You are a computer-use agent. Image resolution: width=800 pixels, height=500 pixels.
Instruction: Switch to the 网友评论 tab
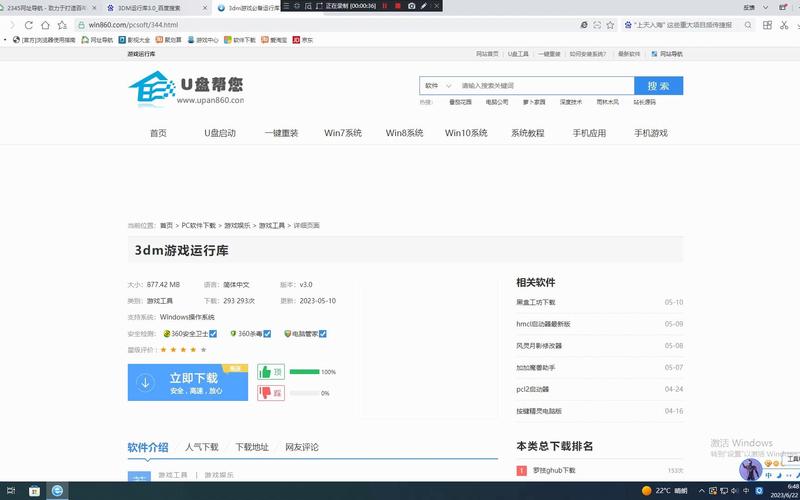302,447
